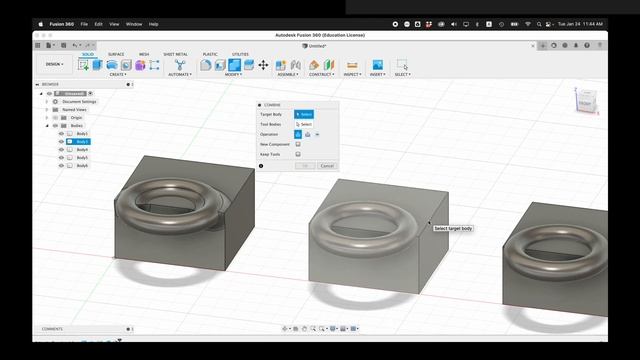Image resolution: width=640 pixels, height=360 pixels.
Task: Choose Join operation icon in Combine dialog
Action: pos(298,134)
